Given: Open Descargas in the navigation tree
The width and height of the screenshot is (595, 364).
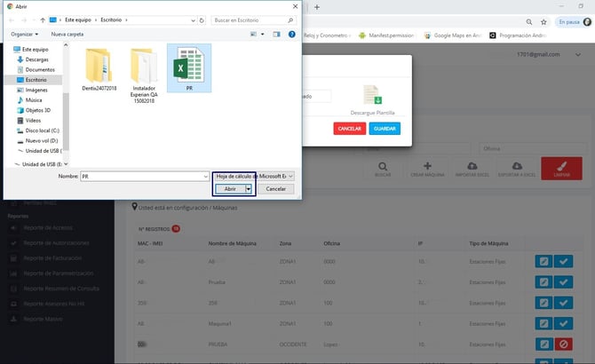Looking at the screenshot, I should [39, 60].
